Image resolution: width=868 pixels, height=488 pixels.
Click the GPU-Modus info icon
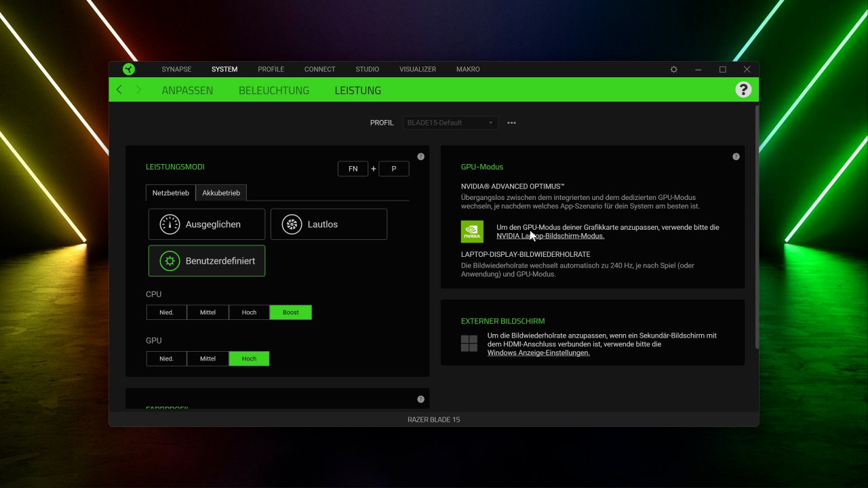click(x=736, y=157)
